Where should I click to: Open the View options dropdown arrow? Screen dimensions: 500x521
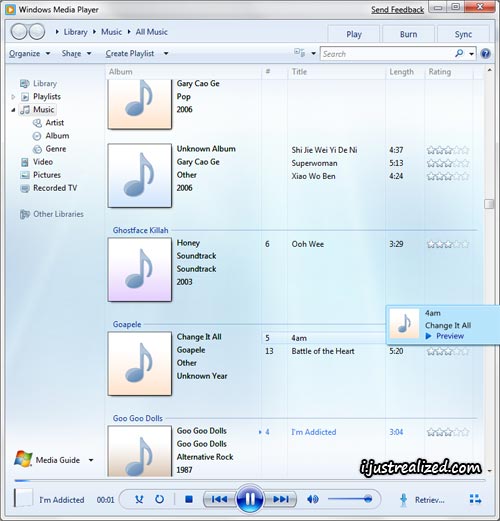[313, 53]
